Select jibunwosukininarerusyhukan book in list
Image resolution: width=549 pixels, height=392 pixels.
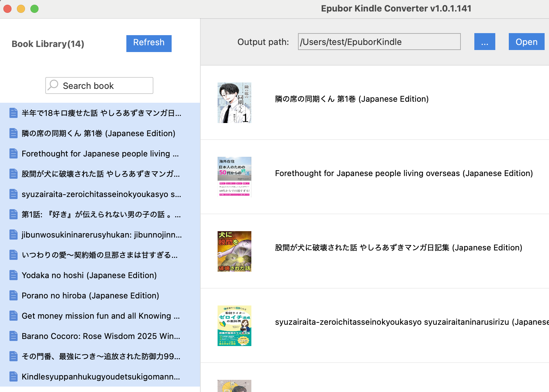click(100, 235)
